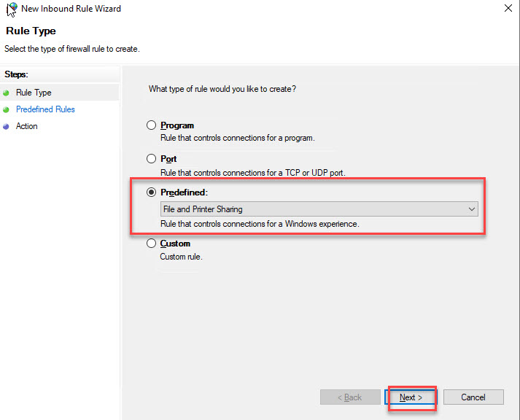Click the firewall wizard icon in title bar
Screen dimensions: 520x420
(12, 9)
